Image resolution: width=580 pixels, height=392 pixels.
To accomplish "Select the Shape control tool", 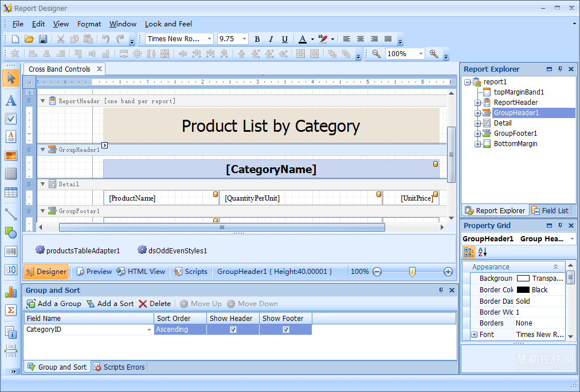I will (x=11, y=233).
